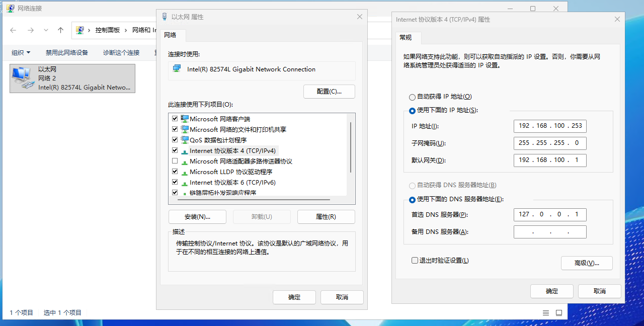The height and width of the screenshot is (326, 644).
Task: Select the 常规 tab in IPv4 properties
Action: [x=406, y=38]
